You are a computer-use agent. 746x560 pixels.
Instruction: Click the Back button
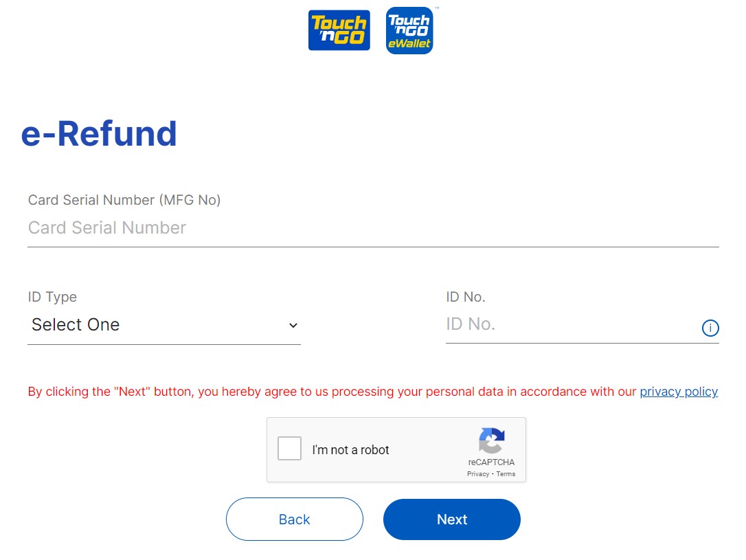coord(294,519)
